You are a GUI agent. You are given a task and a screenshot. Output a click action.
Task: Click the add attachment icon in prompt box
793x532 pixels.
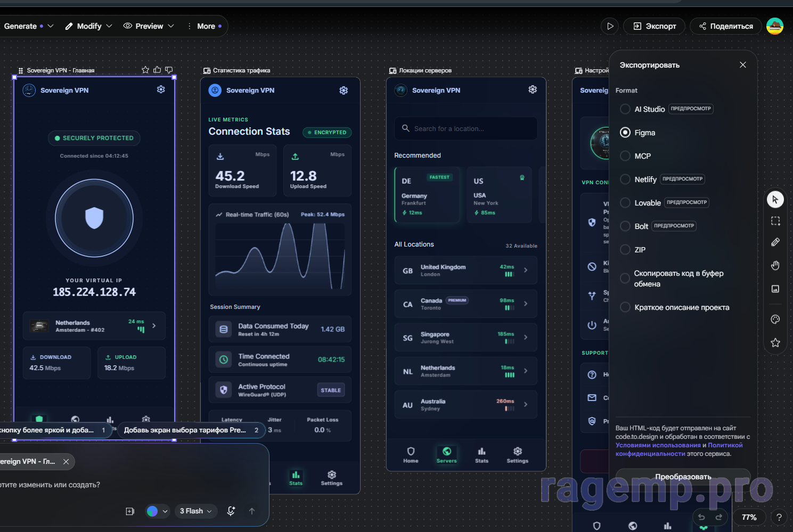coord(130,511)
